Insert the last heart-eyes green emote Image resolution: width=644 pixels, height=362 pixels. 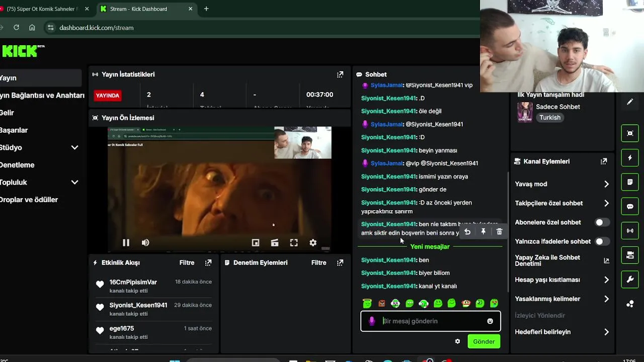[494, 303]
